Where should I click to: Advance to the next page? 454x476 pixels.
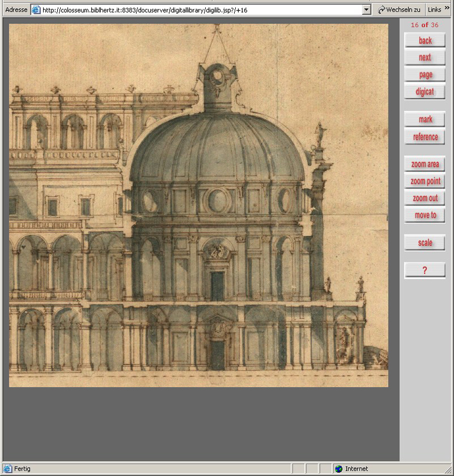(425, 58)
